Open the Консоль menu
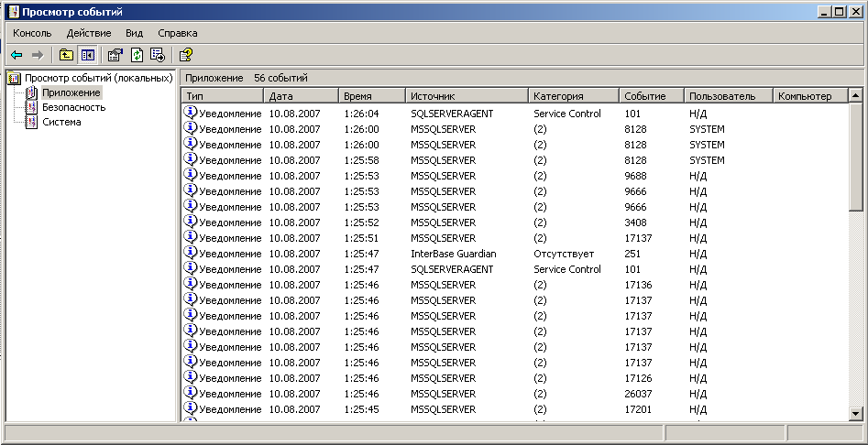 (x=32, y=33)
